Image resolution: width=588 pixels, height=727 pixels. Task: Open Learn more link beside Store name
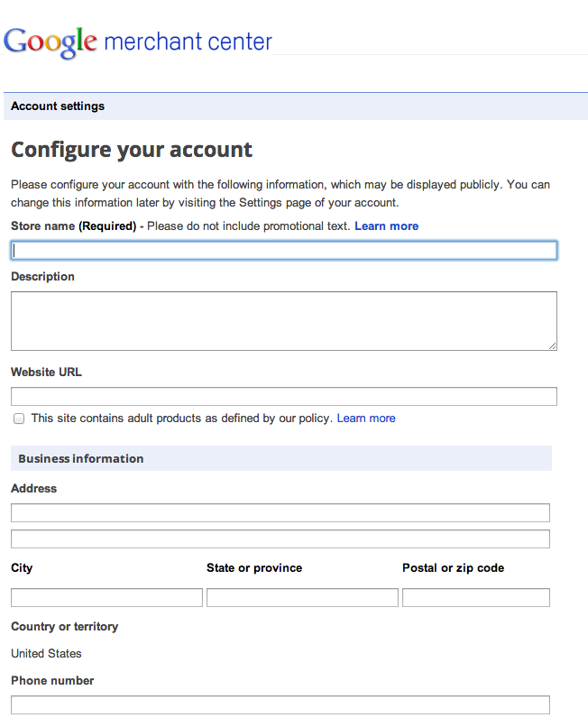(x=386, y=226)
